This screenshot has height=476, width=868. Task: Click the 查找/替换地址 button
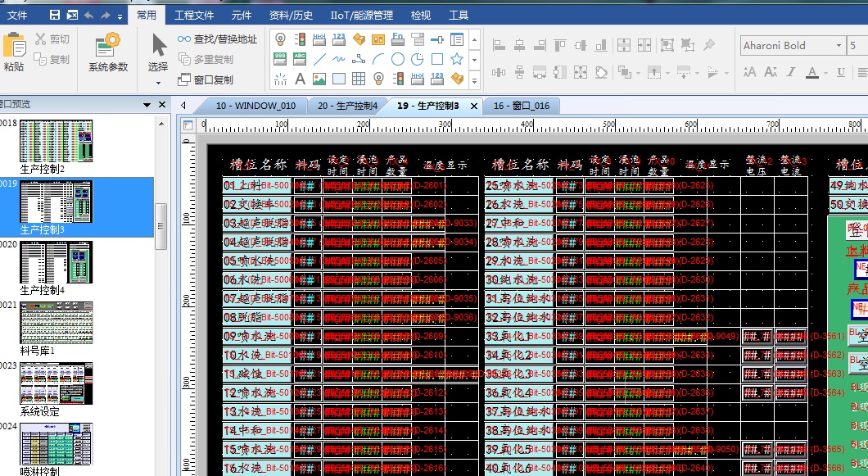click(217, 39)
